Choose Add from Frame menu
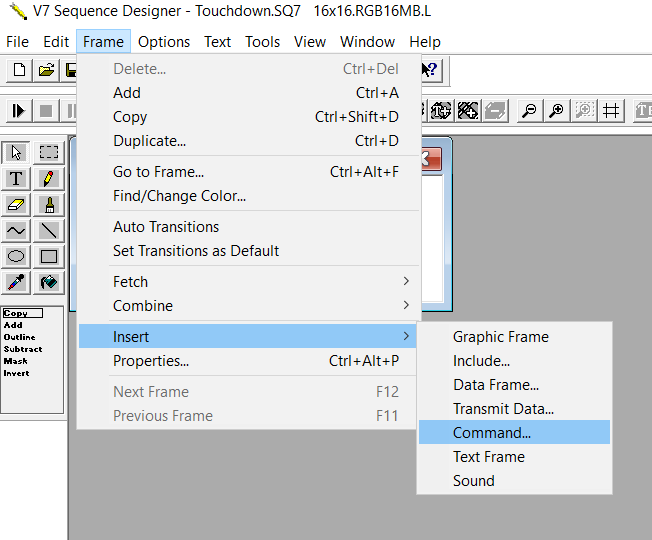Viewport: 652px width, 540px height. pyautogui.click(x=248, y=93)
